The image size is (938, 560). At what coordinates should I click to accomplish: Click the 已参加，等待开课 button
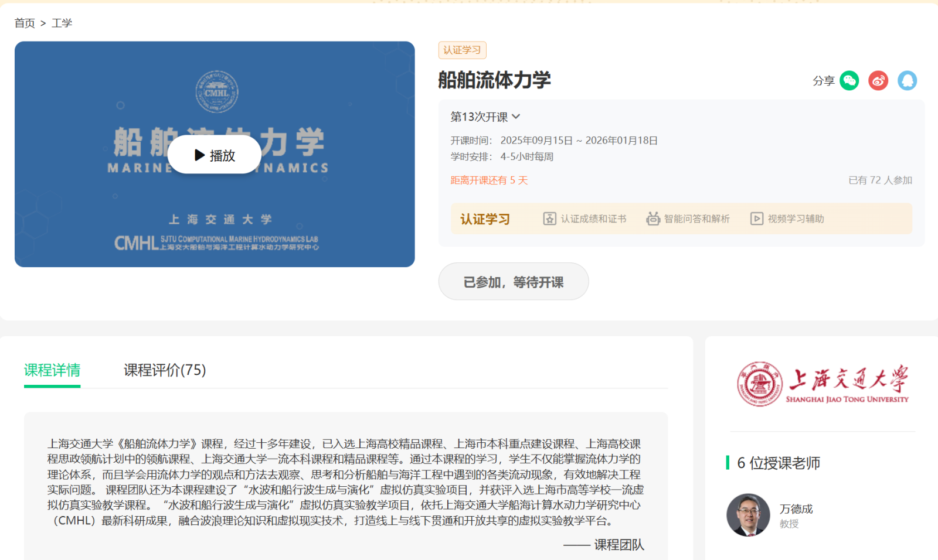click(514, 282)
